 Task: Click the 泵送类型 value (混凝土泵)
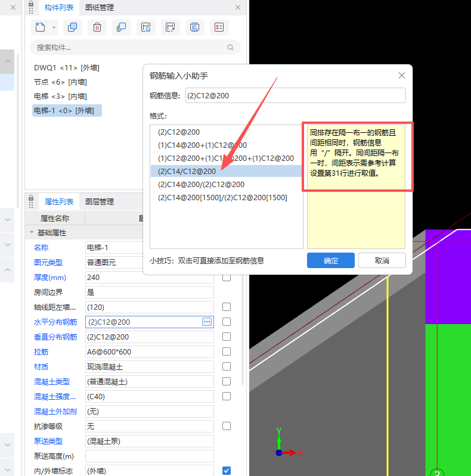[150, 441]
